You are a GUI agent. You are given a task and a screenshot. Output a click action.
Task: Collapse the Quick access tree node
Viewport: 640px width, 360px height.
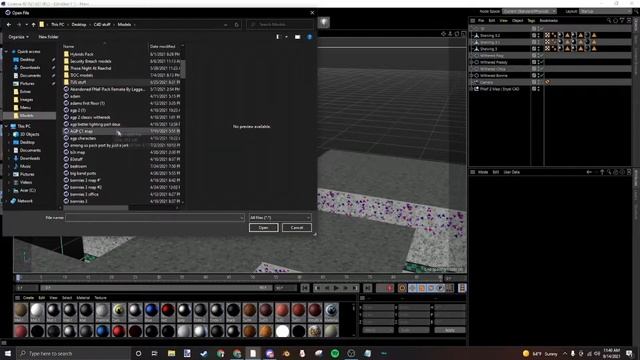pyautogui.click(x=7, y=51)
